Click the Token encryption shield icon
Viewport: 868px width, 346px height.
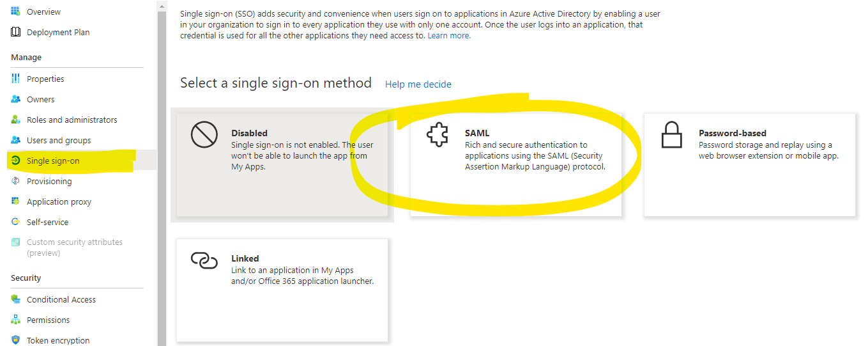pyautogui.click(x=15, y=340)
